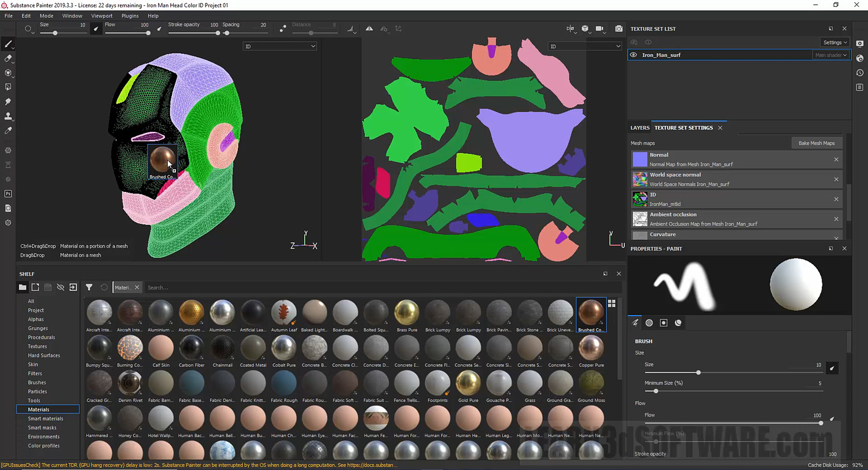
Task: Switch to the Layers tab
Action: click(640, 128)
